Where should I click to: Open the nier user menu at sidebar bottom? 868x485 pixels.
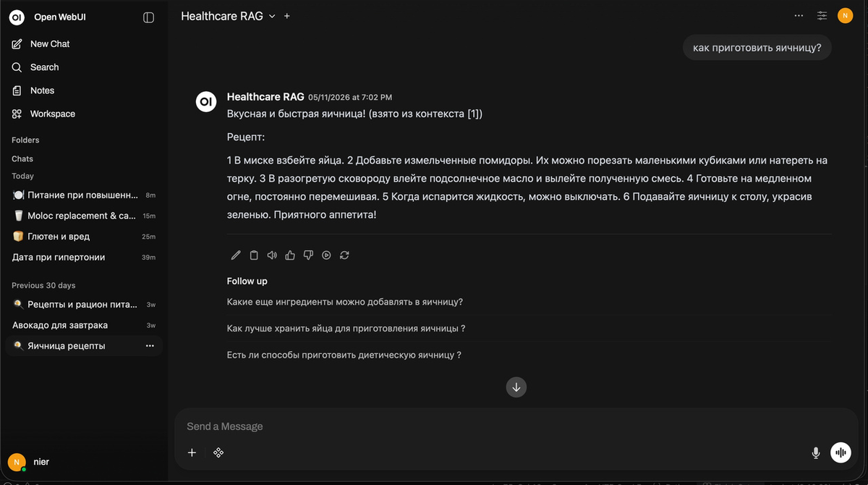point(84,461)
